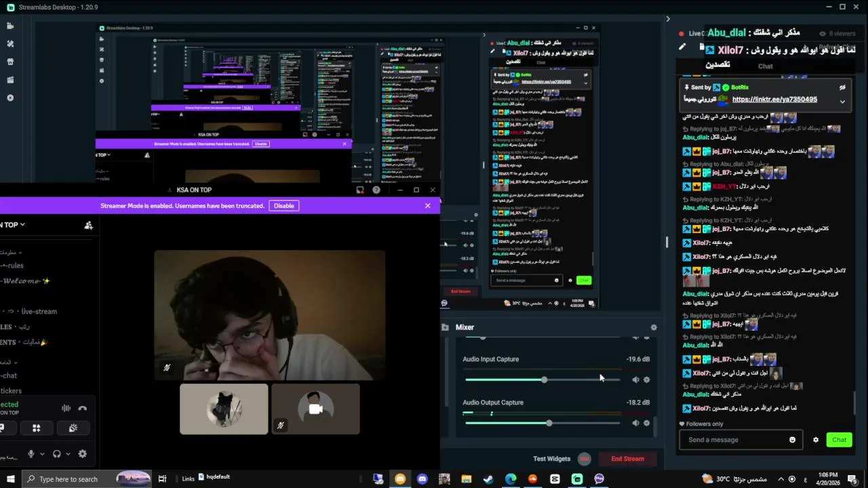Mute Discord microphone
Viewport: 868px width, 488px height.
pos(31,453)
